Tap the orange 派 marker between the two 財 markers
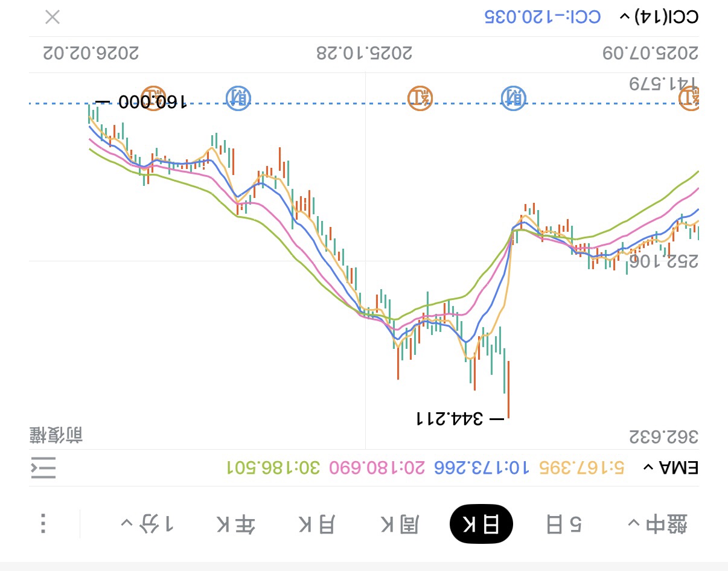The width and height of the screenshot is (728, 571). coord(420,97)
